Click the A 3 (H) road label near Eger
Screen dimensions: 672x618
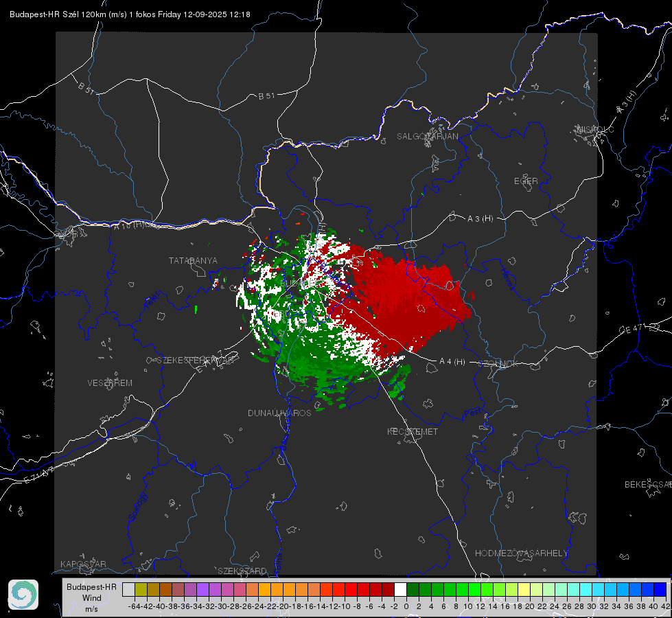[480, 219]
